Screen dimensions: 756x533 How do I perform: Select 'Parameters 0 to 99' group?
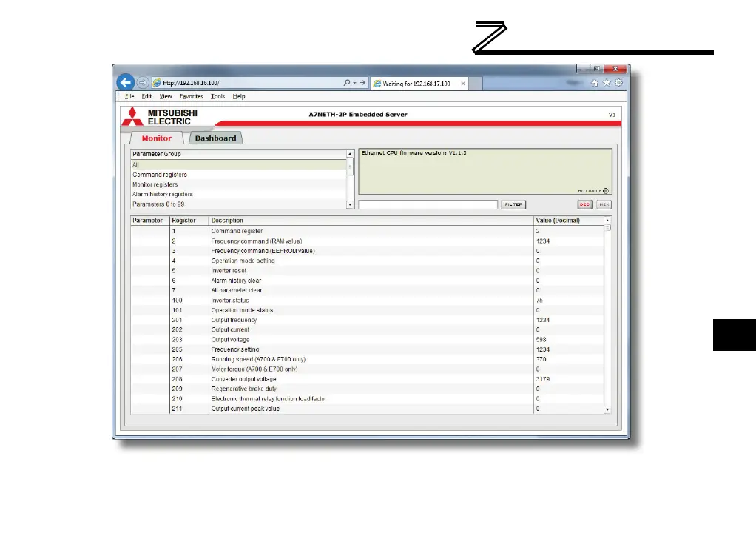pos(239,204)
